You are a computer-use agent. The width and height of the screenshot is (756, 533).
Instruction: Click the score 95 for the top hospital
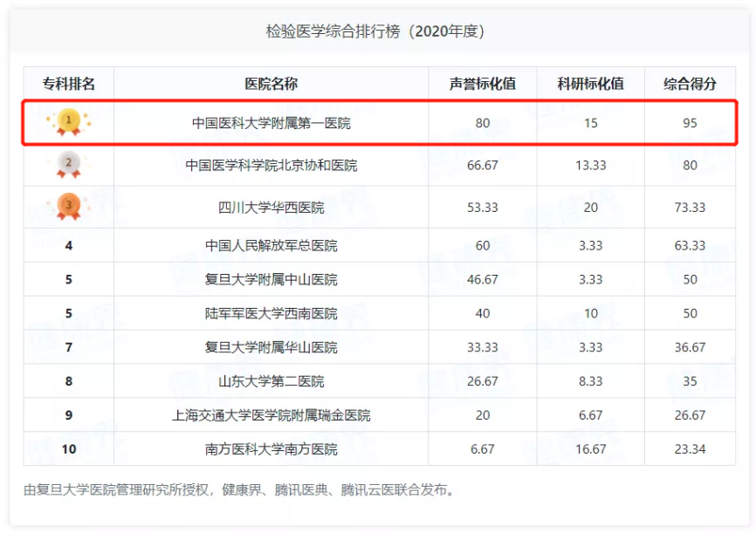click(690, 124)
